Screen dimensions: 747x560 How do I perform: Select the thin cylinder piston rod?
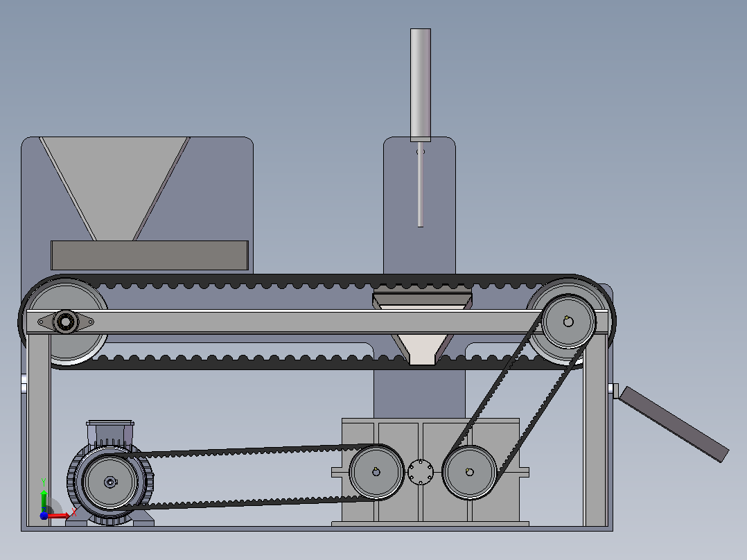(421, 184)
